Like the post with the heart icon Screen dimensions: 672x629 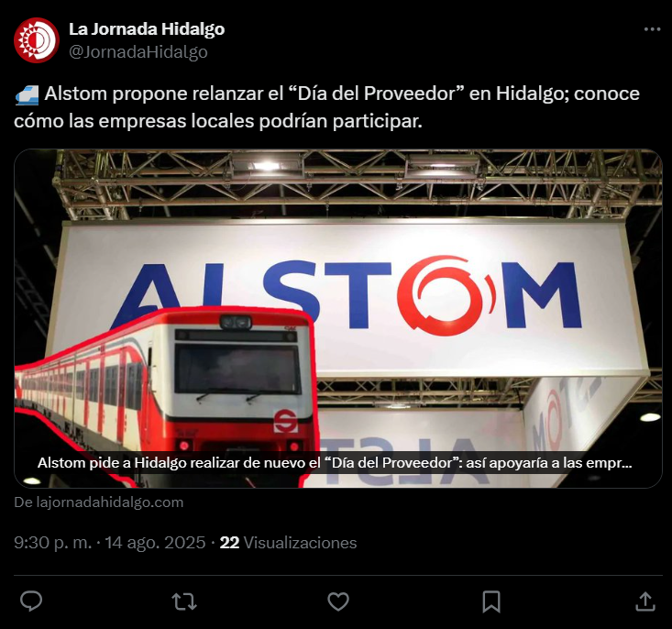(338, 601)
